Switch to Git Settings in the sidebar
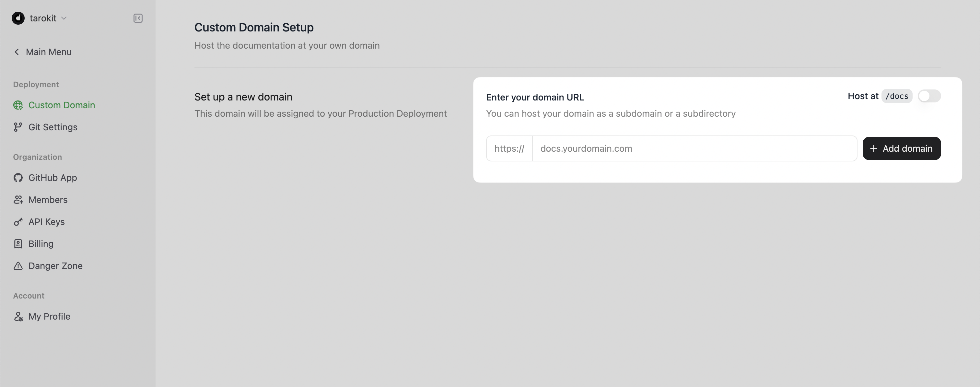The image size is (980, 387). point(53,127)
